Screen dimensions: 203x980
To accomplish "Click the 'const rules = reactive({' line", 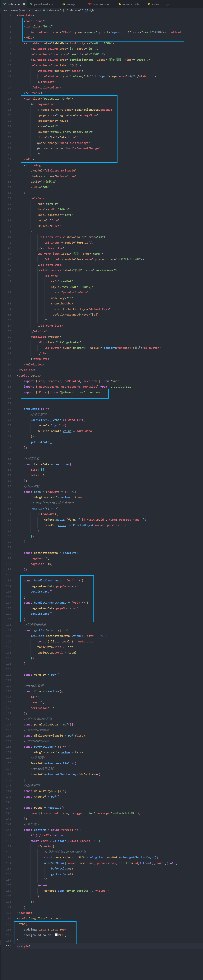I will 44,808.
